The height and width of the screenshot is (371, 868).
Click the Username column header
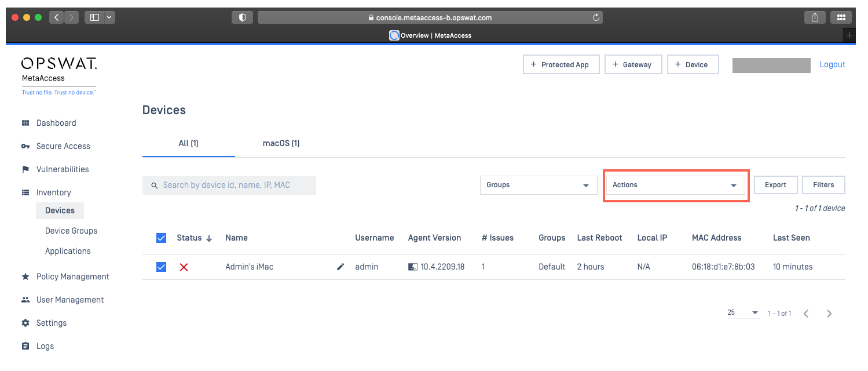tap(375, 238)
